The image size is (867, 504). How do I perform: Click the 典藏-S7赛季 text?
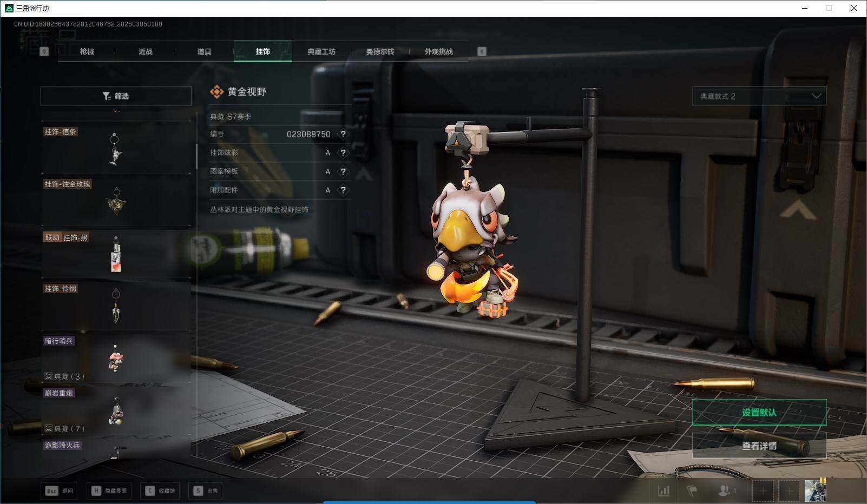pos(231,116)
